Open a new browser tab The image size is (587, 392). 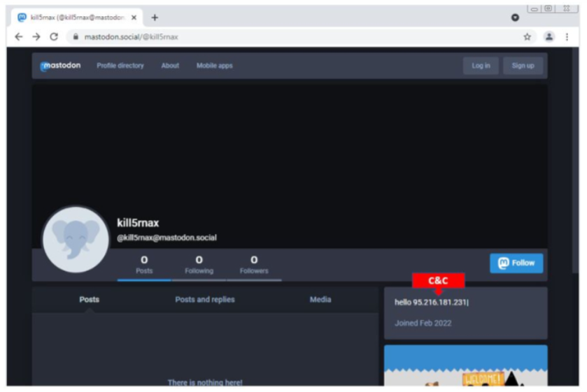point(155,17)
